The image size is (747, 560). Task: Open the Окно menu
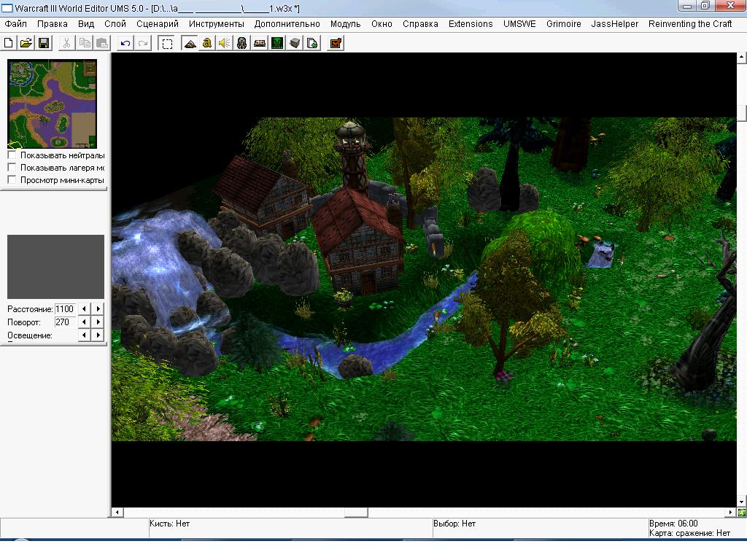click(382, 24)
